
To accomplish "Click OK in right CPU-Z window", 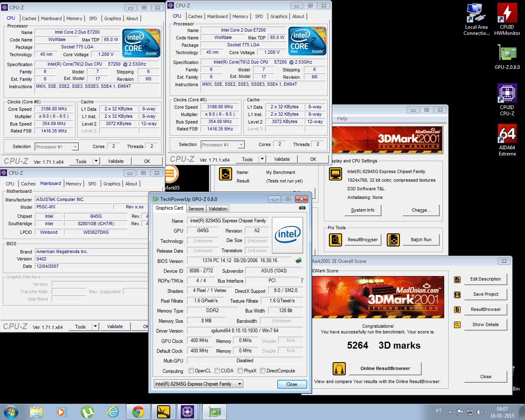I will pyautogui.click(x=313, y=159).
